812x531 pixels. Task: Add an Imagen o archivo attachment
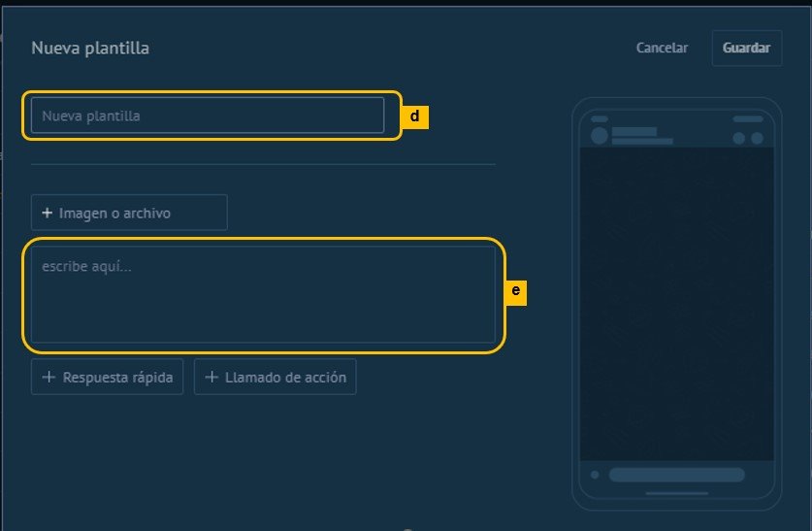[x=129, y=213]
